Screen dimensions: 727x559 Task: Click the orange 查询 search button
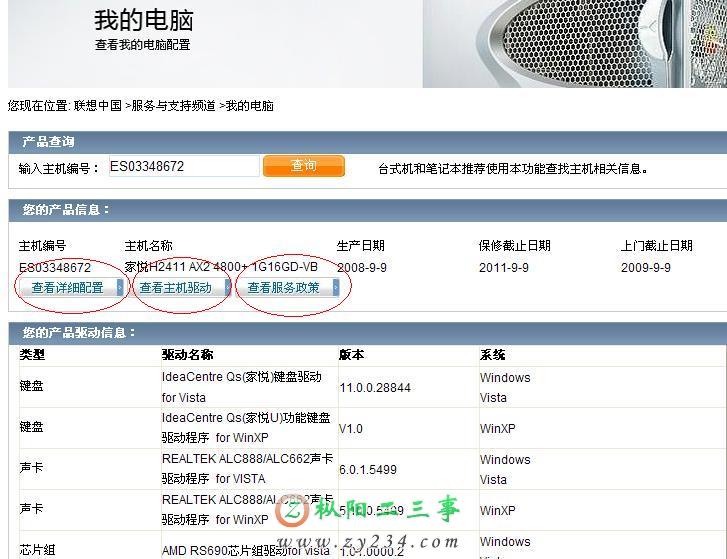(x=304, y=165)
